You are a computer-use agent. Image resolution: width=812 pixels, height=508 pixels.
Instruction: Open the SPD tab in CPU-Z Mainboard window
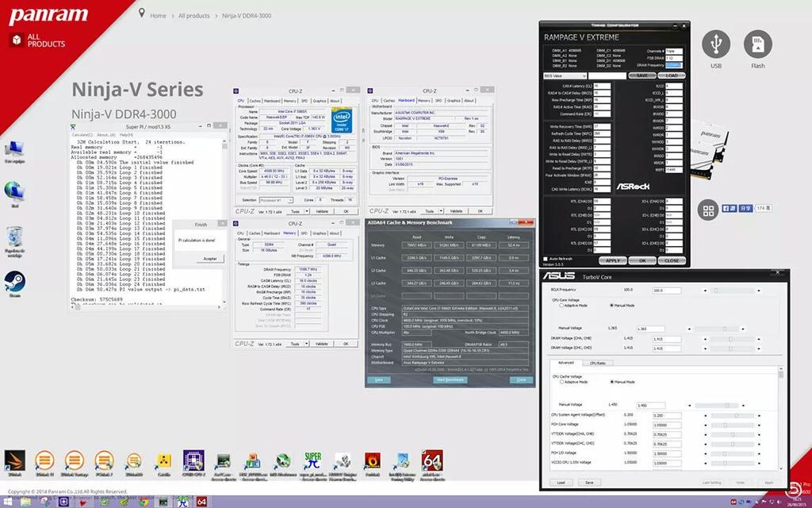pyautogui.click(x=438, y=101)
